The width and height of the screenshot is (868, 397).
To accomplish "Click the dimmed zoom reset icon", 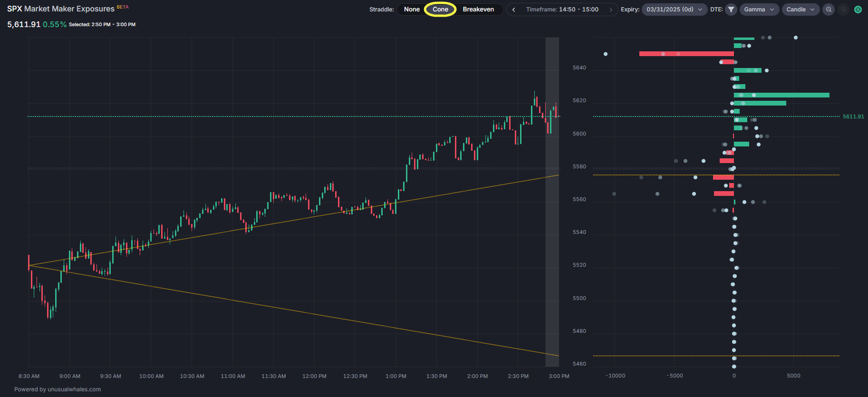I will coord(843,10).
